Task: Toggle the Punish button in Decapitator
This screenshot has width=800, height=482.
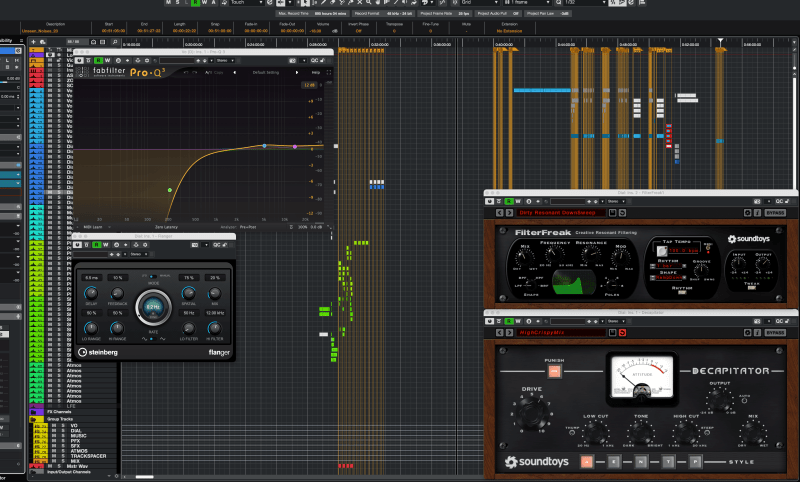Action: (x=554, y=371)
